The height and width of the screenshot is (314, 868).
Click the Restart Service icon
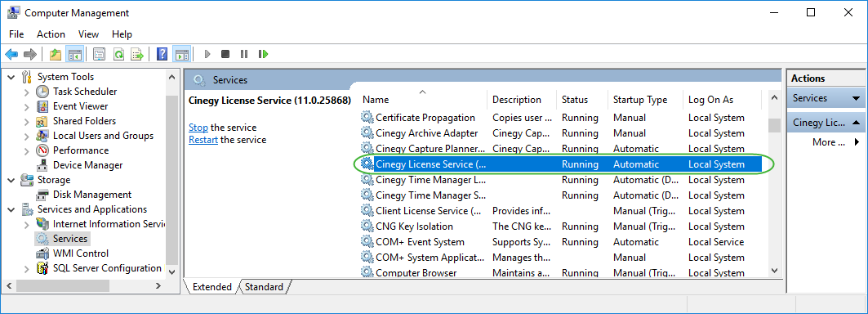[x=264, y=54]
